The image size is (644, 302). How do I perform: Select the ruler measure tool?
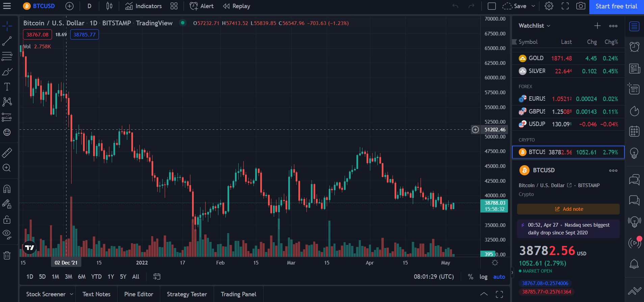[7, 153]
